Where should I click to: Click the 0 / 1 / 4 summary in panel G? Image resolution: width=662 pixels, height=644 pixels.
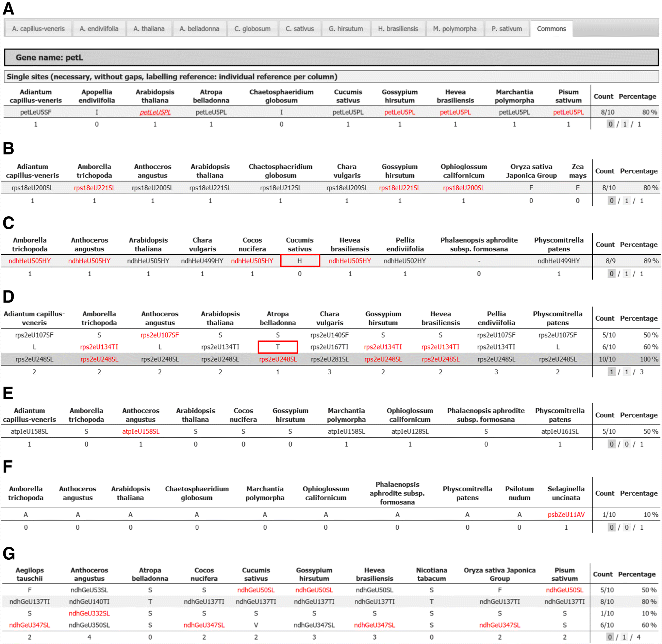coord(623,637)
